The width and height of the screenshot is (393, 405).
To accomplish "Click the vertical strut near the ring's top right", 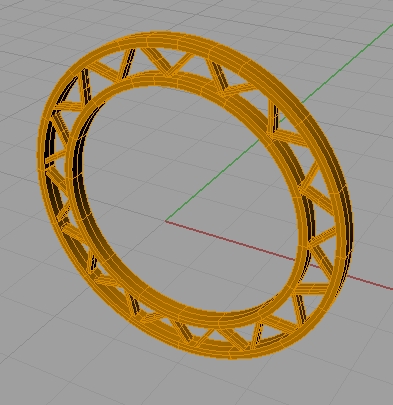I will [274, 118].
